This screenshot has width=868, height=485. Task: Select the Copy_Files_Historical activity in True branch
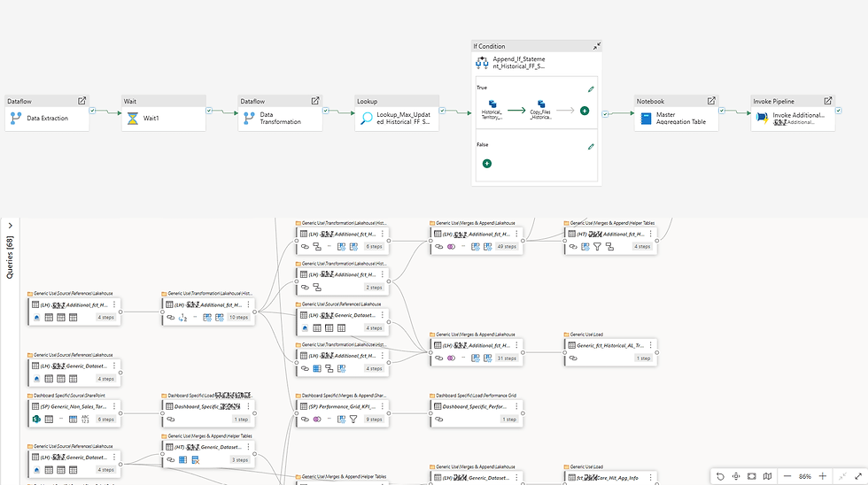(541, 110)
